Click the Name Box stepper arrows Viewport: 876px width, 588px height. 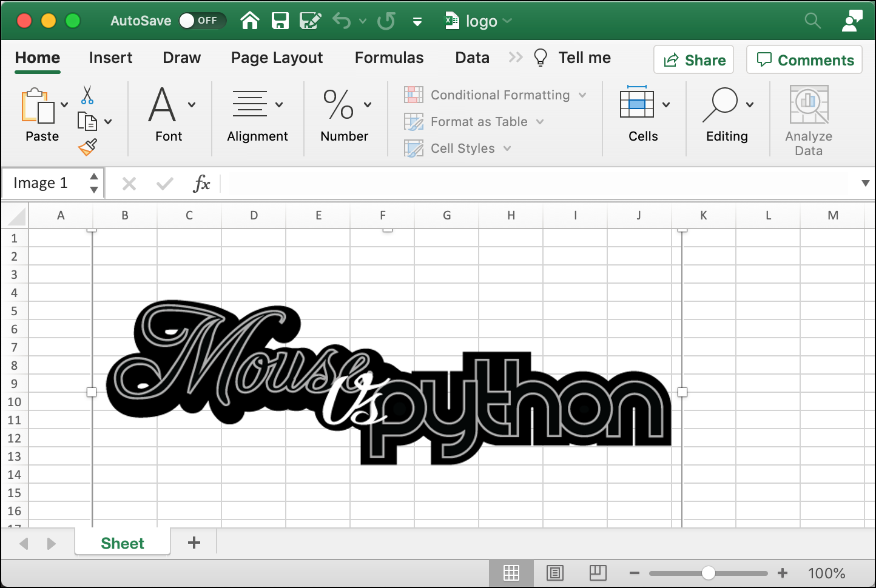tap(94, 183)
